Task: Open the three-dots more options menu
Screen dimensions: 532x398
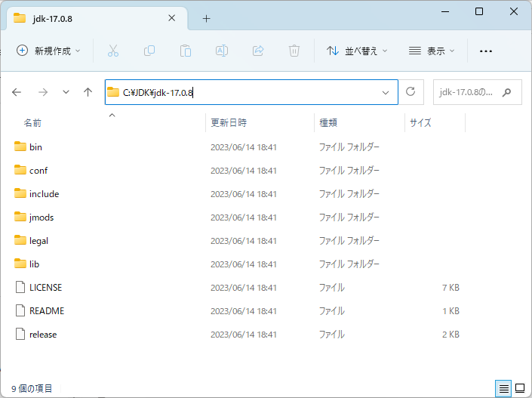Action: pyautogui.click(x=486, y=51)
